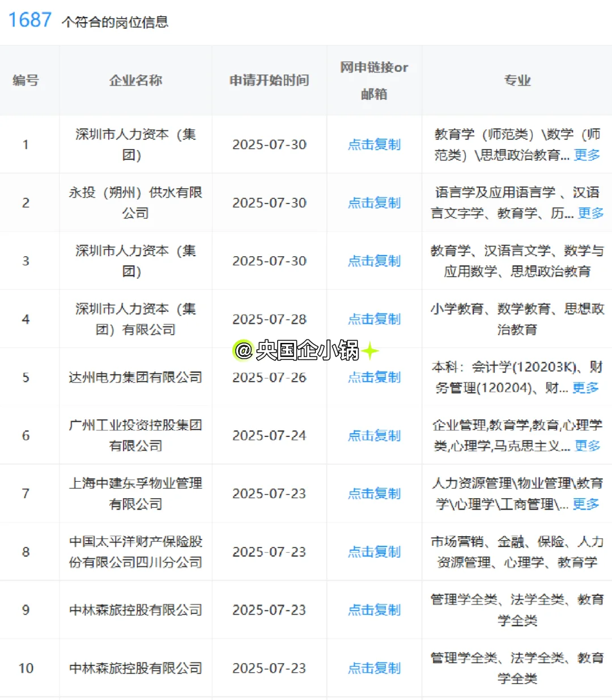Screen dimensions: 612x700
Task: Select date 2025-07-23 in row 7
Action: (x=269, y=494)
